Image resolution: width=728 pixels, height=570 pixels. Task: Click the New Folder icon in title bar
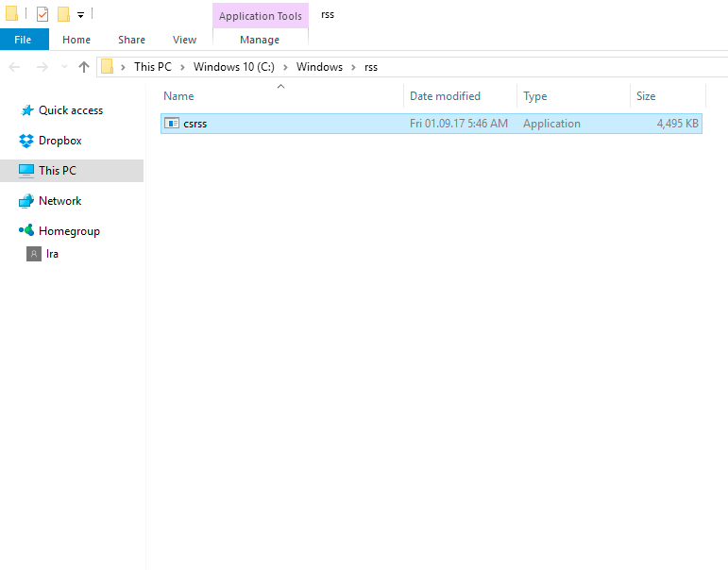[63, 14]
